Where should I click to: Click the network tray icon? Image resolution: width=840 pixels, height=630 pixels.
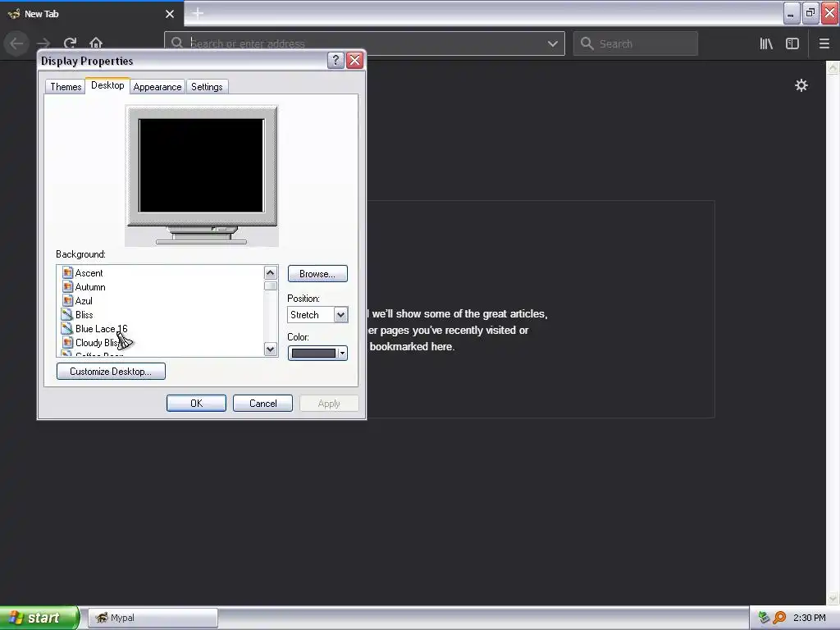[x=764, y=618]
